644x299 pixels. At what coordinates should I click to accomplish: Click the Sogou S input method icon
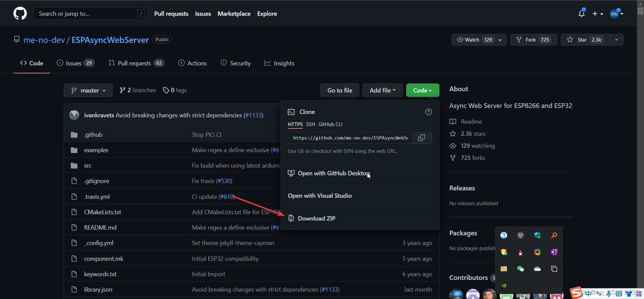pos(576,293)
